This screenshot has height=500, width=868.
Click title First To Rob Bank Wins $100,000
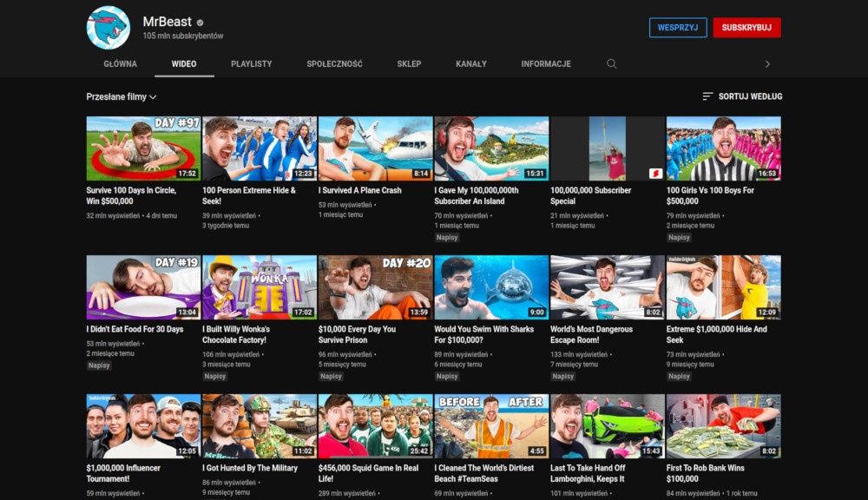click(705, 473)
